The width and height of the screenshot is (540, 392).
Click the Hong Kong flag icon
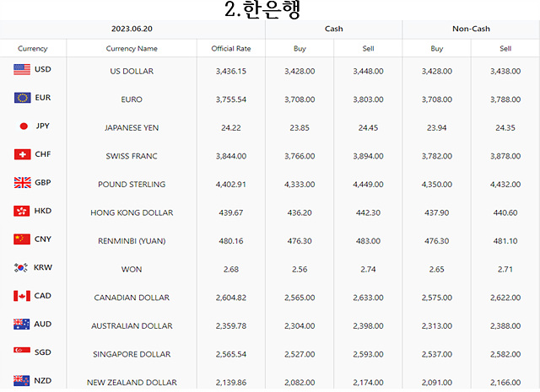click(x=22, y=211)
